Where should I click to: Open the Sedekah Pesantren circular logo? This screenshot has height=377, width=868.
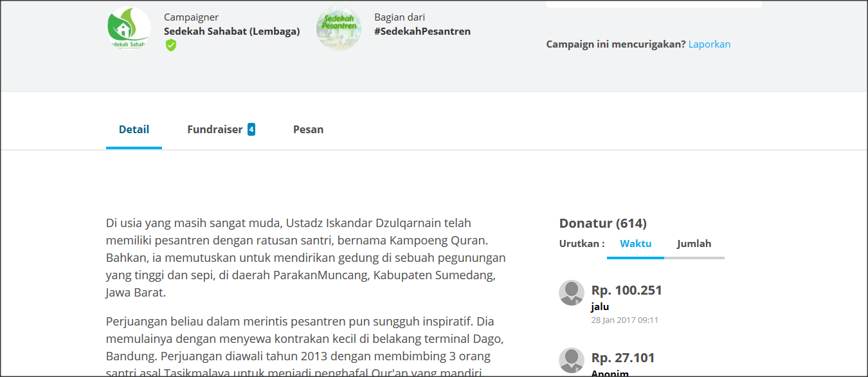coord(338,29)
